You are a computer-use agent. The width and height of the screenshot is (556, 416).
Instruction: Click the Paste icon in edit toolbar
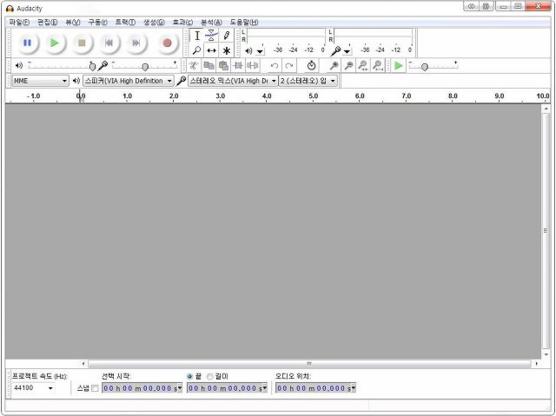coord(223,66)
